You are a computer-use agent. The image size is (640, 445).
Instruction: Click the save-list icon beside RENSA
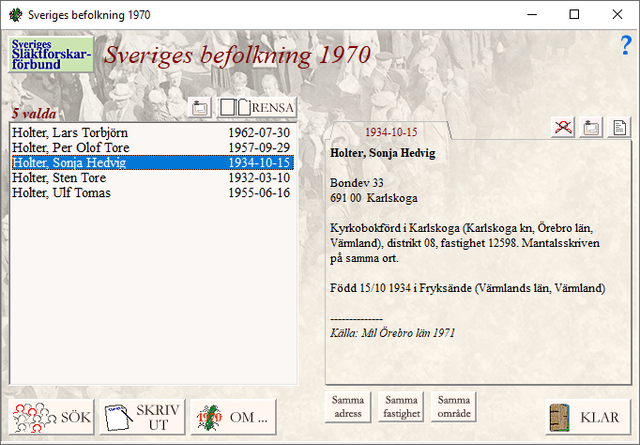pos(200,107)
